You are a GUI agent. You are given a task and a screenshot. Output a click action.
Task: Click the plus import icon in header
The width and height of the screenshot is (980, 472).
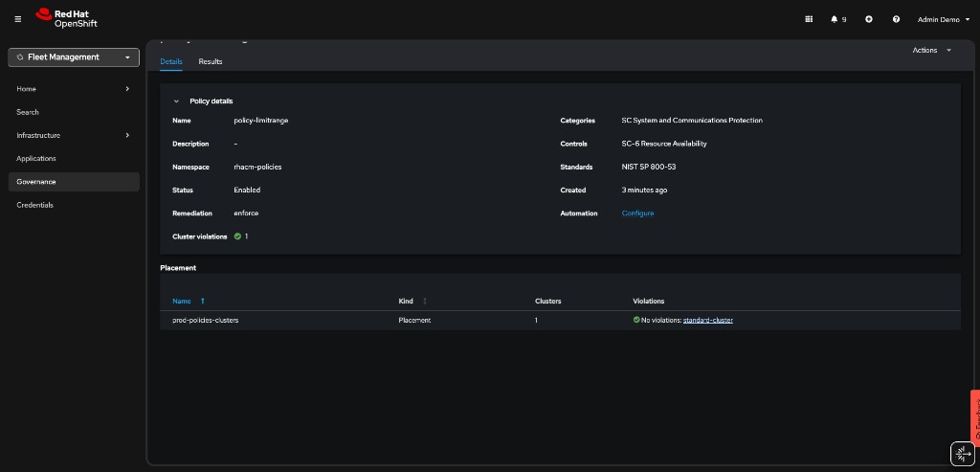tap(869, 19)
